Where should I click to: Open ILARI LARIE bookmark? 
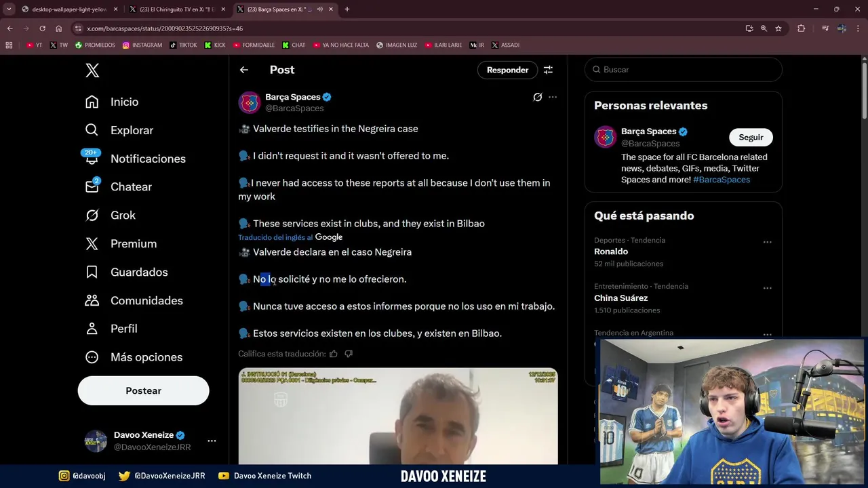[x=443, y=45]
